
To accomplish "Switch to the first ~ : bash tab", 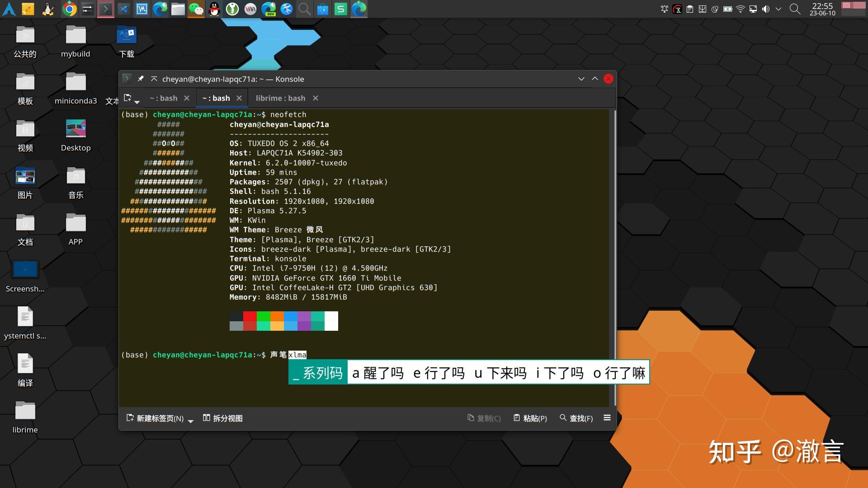I will click(x=164, y=98).
